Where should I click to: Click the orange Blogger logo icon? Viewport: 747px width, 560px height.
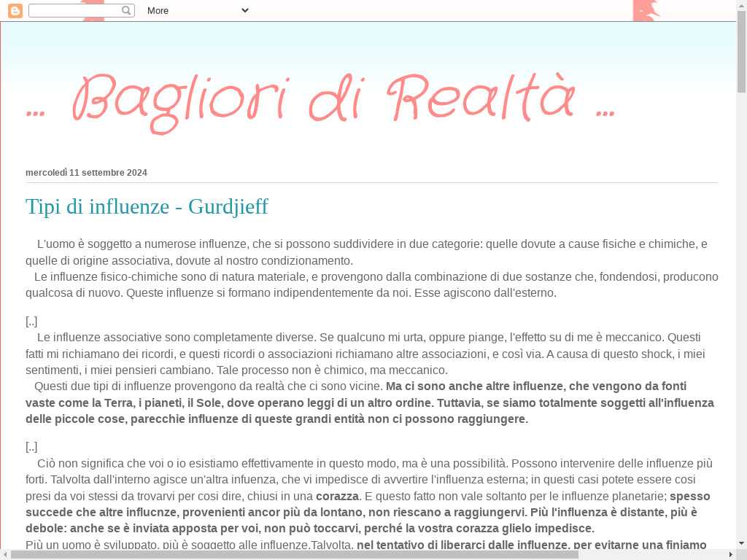(15, 10)
